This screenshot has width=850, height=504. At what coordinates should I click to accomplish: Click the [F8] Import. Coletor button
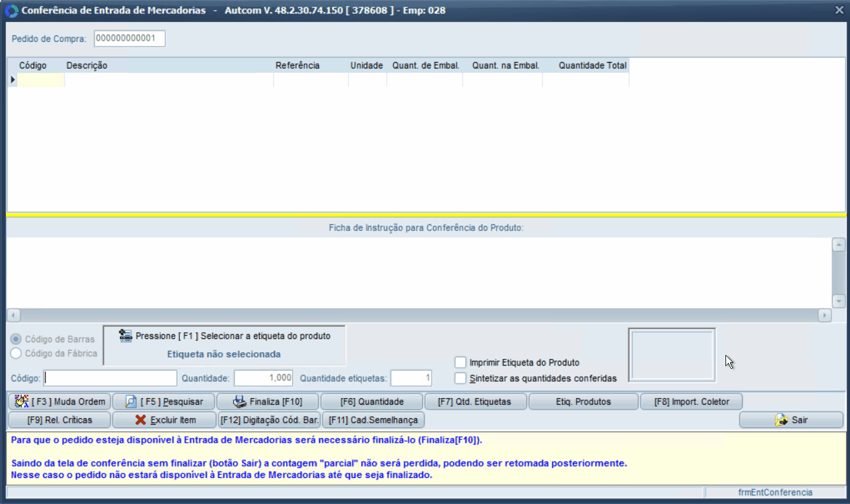pyautogui.click(x=691, y=401)
